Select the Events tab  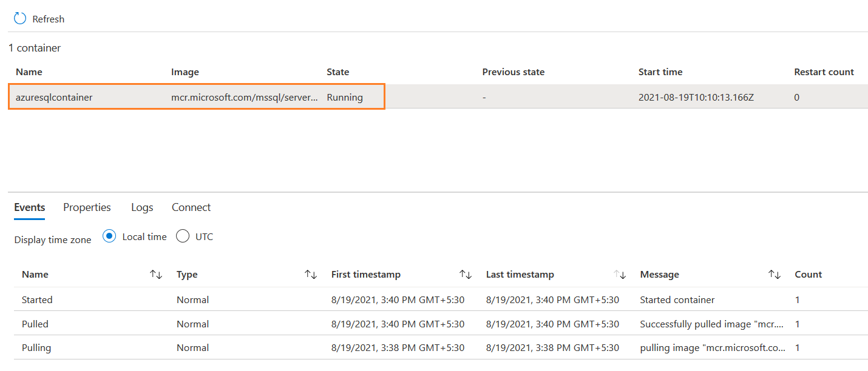(30, 207)
